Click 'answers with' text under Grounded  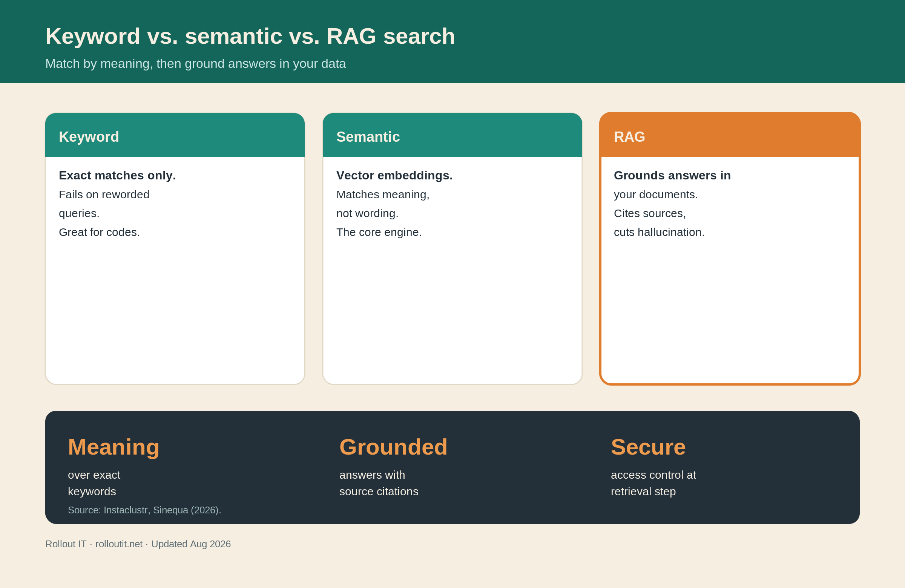tap(372, 475)
